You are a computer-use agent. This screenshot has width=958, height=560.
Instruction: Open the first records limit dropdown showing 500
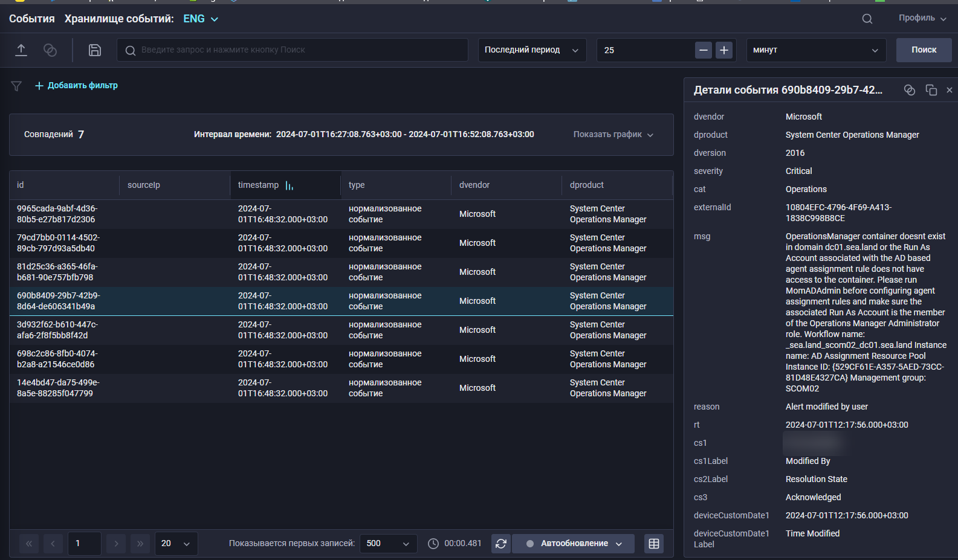click(389, 544)
